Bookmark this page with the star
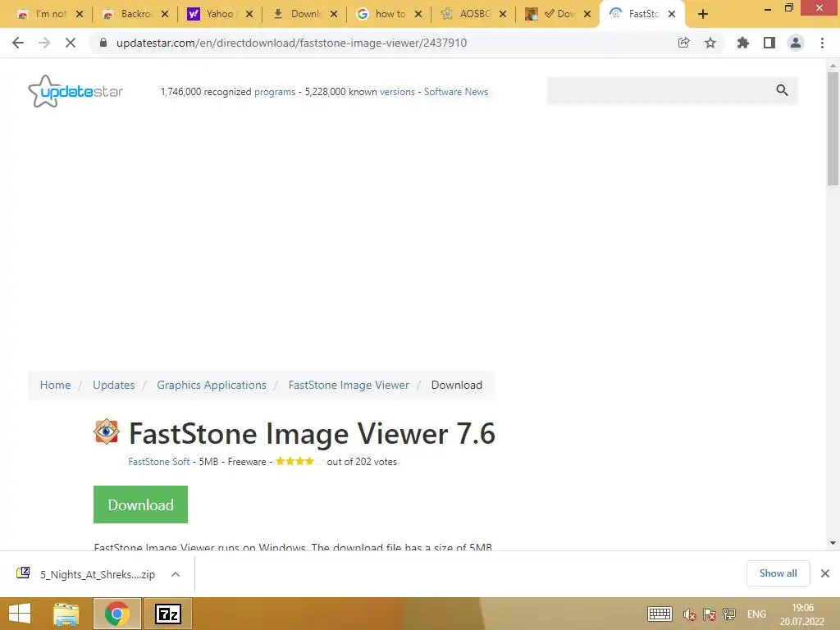This screenshot has width=840, height=630. tap(710, 43)
